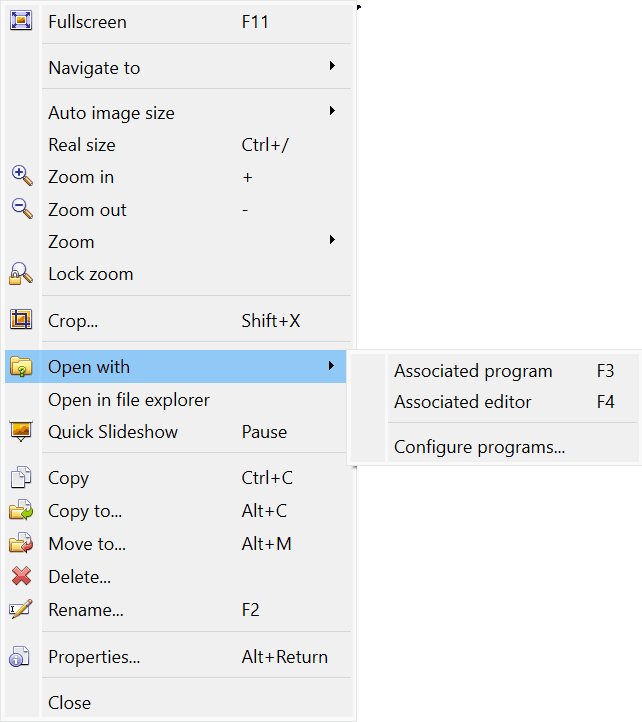Expand the Zoom submenu arrow
The image size is (642, 722).
(x=331, y=241)
